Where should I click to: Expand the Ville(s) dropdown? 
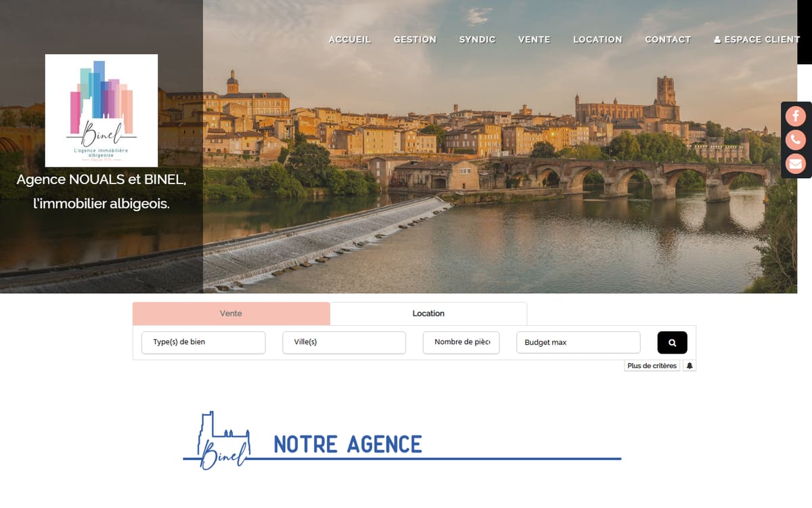(x=344, y=342)
